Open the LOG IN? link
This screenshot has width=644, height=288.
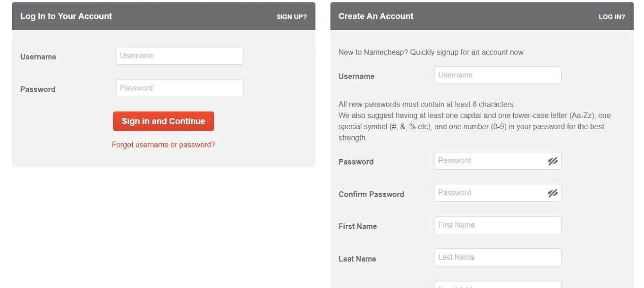(x=611, y=16)
